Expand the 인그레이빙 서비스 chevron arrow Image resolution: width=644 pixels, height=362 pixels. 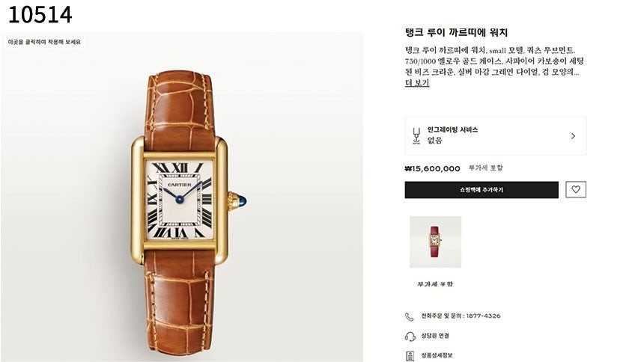[573, 136]
